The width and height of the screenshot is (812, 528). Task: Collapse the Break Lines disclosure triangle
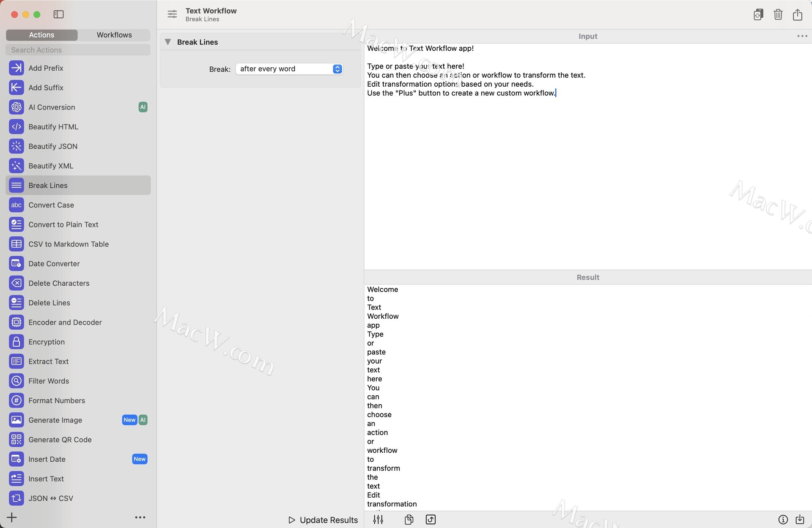pos(168,42)
